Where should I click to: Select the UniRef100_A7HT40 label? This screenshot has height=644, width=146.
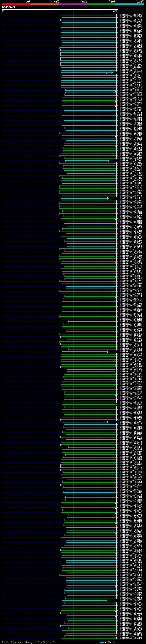[x=131, y=95]
